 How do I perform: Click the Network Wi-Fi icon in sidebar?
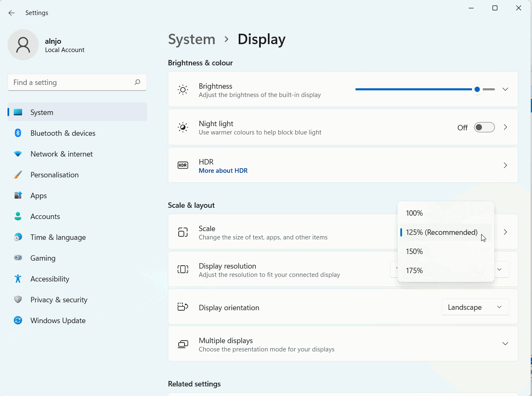(x=18, y=154)
